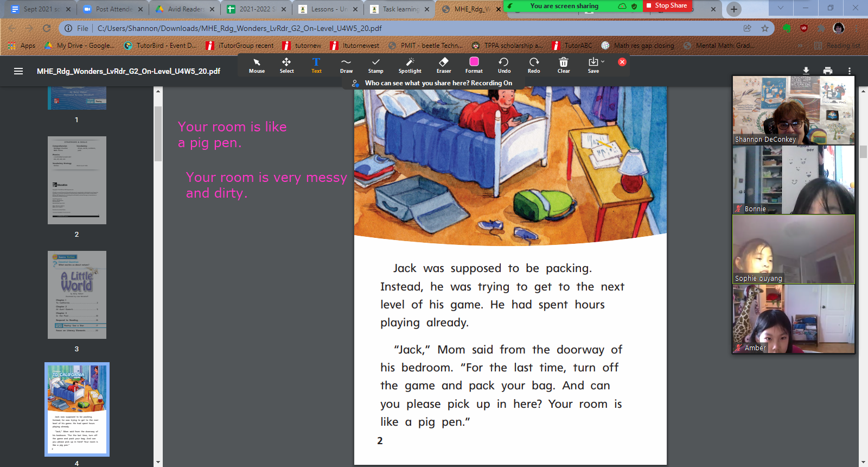Open a new browser tab
This screenshot has height=467, width=868.
733,9
